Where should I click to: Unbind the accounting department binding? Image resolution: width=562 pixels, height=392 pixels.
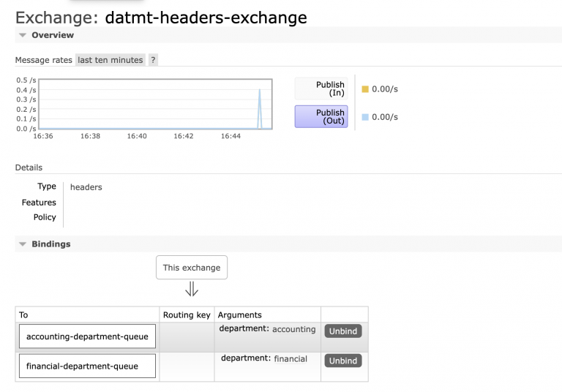click(x=342, y=331)
